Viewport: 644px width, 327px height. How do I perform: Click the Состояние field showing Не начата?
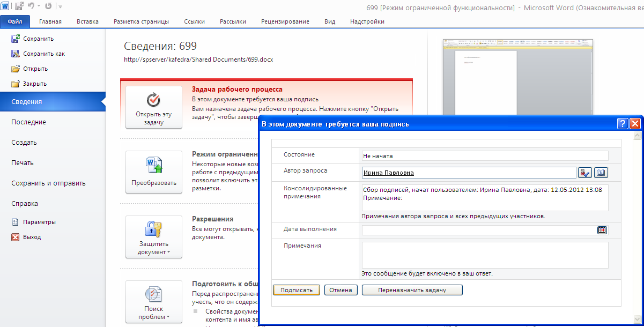coord(485,156)
